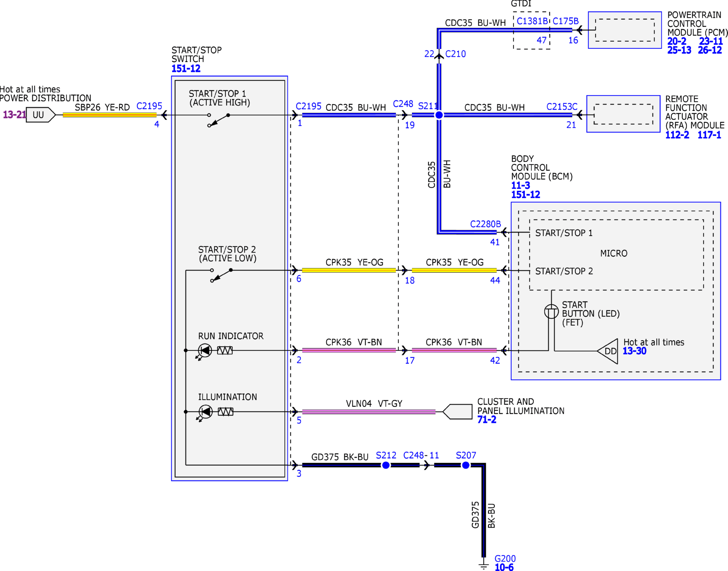Viewport: 728px width, 571px height.
Task: Click the S212 splice dot
Action: [x=386, y=465]
